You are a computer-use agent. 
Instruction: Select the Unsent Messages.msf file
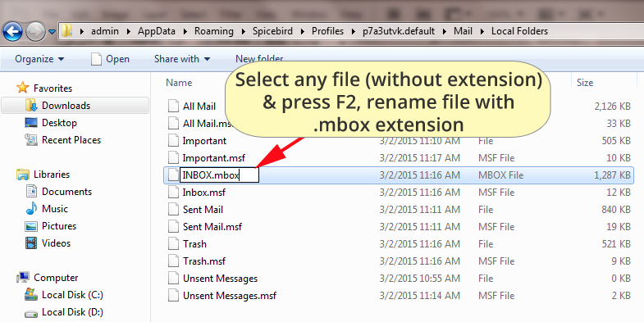(230, 296)
